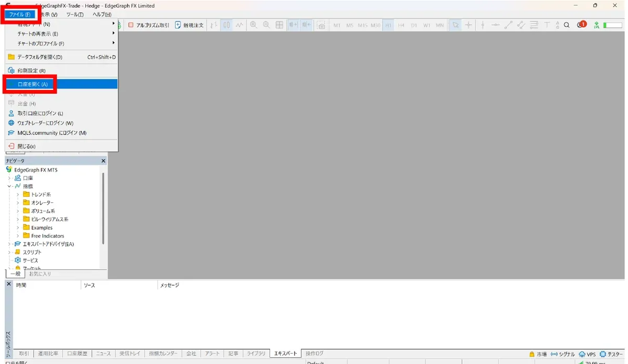Select スクリプト in navigator tree

pyautogui.click(x=32, y=252)
